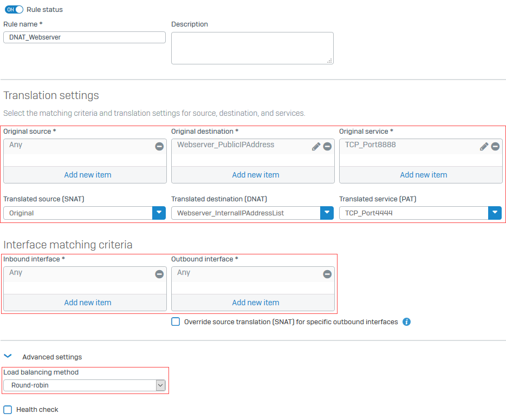Click info icon beside SNAT override option
The width and height of the screenshot is (506, 420).
[407, 322]
